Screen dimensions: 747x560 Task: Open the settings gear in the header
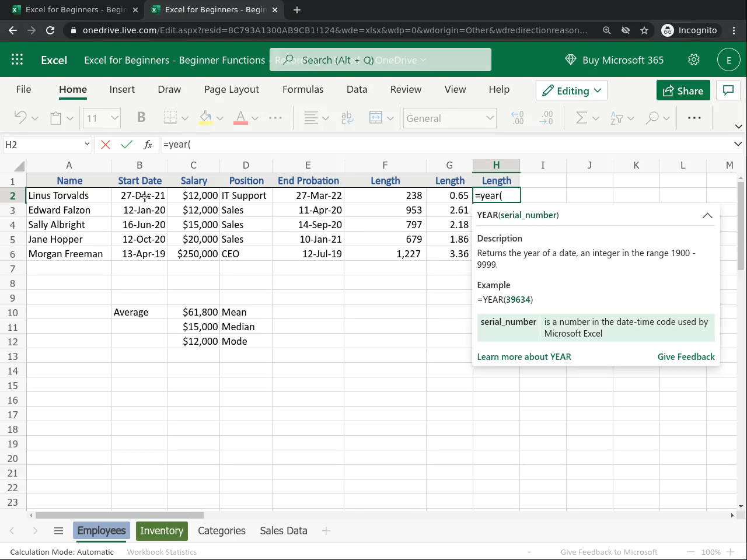[x=694, y=60]
